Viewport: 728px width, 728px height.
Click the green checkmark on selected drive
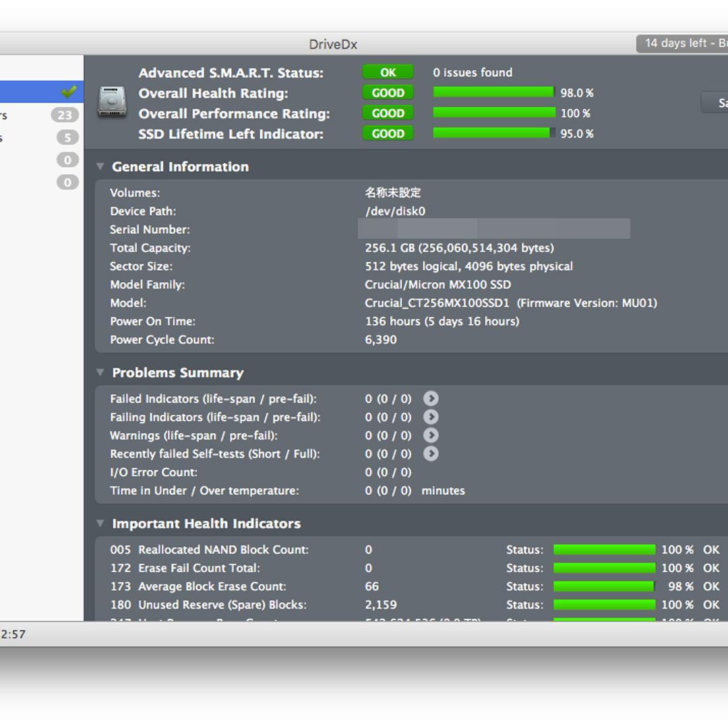click(69, 91)
